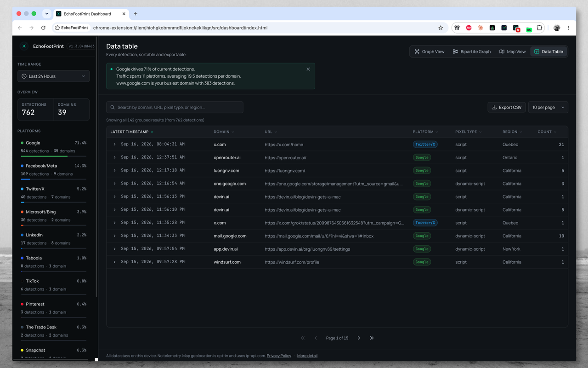Open the Bipartite Graph view
This screenshot has height=368, width=588.
[x=472, y=52]
